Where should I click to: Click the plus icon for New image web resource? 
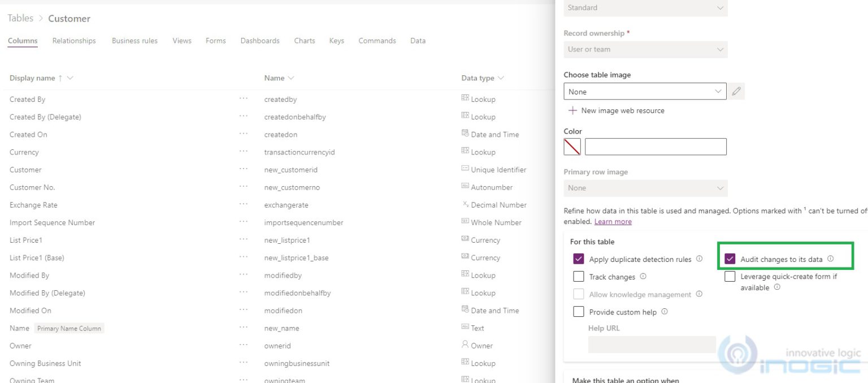coord(572,111)
